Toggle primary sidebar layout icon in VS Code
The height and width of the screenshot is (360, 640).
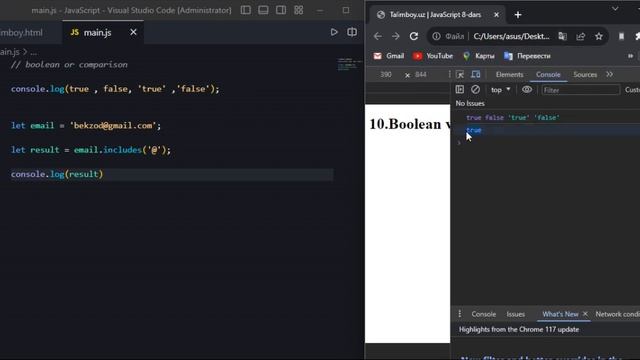[246, 10]
